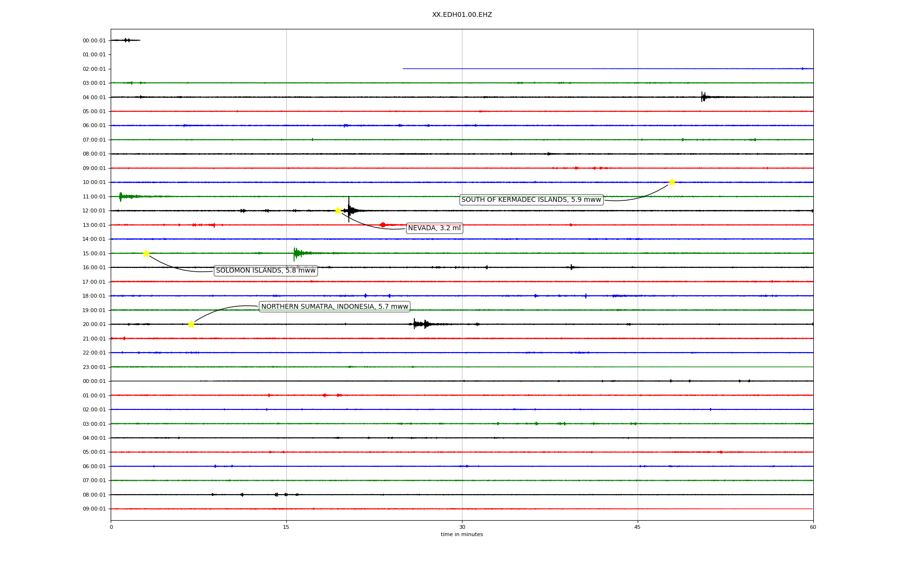Screen dimensions: 924x578
Task: Click the green seismic burst on 11:00:01 trace
Action: click(x=121, y=197)
